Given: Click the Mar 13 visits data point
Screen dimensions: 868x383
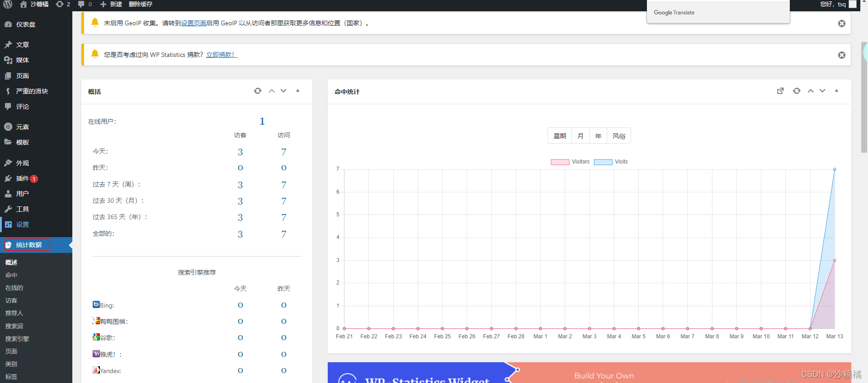Looking at the screenshot, I should tap(835, 169).
